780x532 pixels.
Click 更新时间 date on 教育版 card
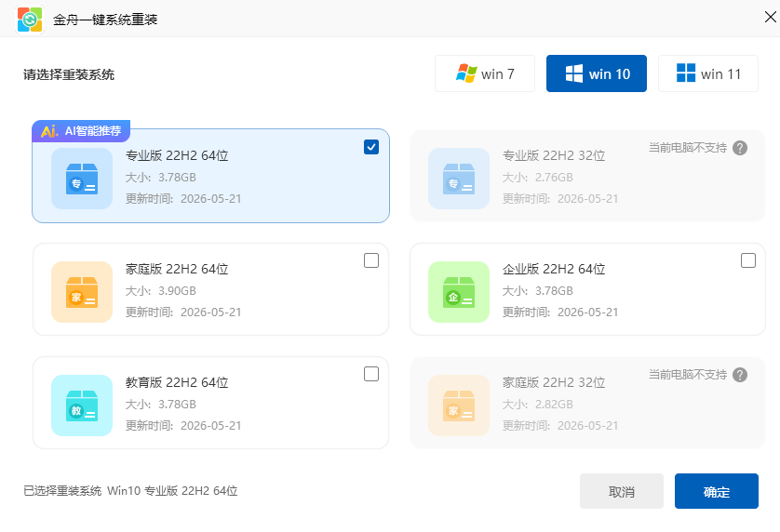(183, 426)
